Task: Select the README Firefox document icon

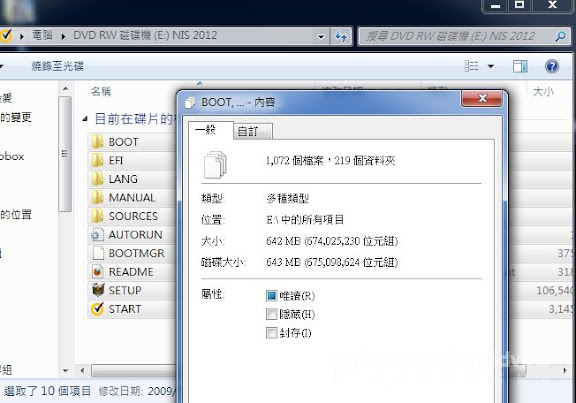Action: pos(97,271)
